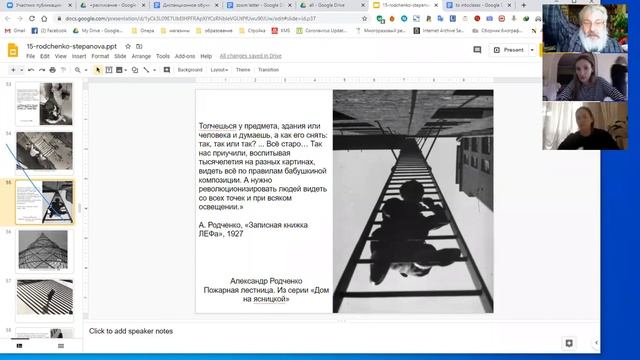
Task: Open the Google Slides home icon
Action: pos(13,51)
